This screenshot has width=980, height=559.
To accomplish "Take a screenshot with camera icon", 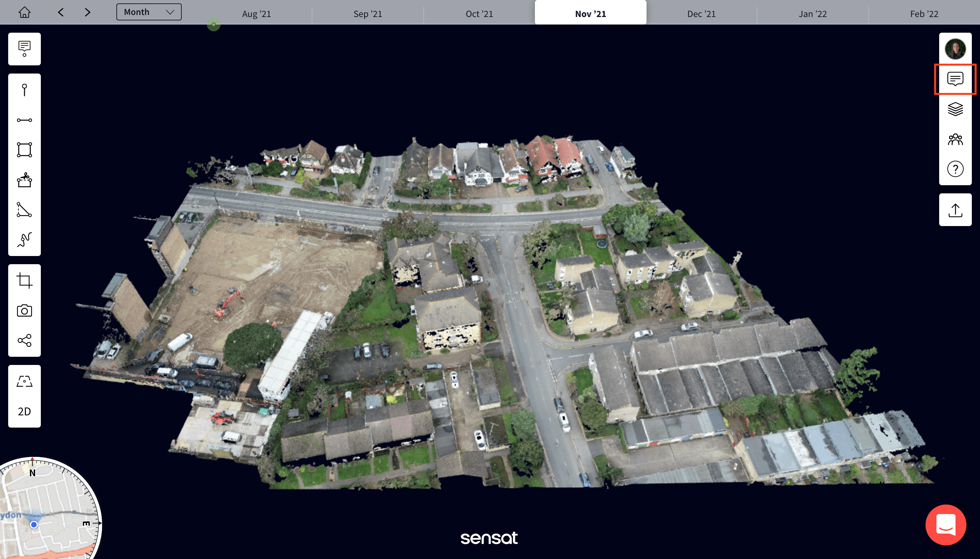I will (24, 310).
